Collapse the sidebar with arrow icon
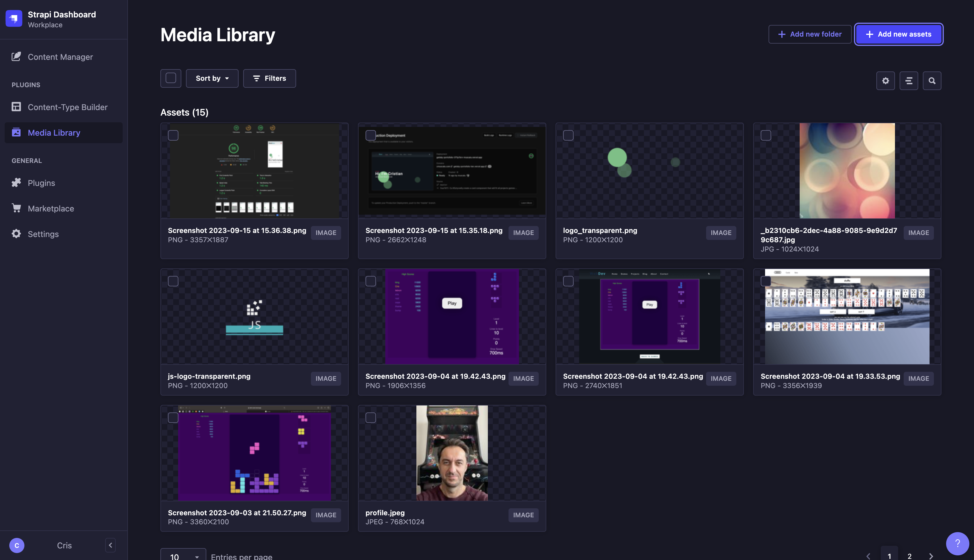This screenshot has width=974, height=560. click(110, 545)
